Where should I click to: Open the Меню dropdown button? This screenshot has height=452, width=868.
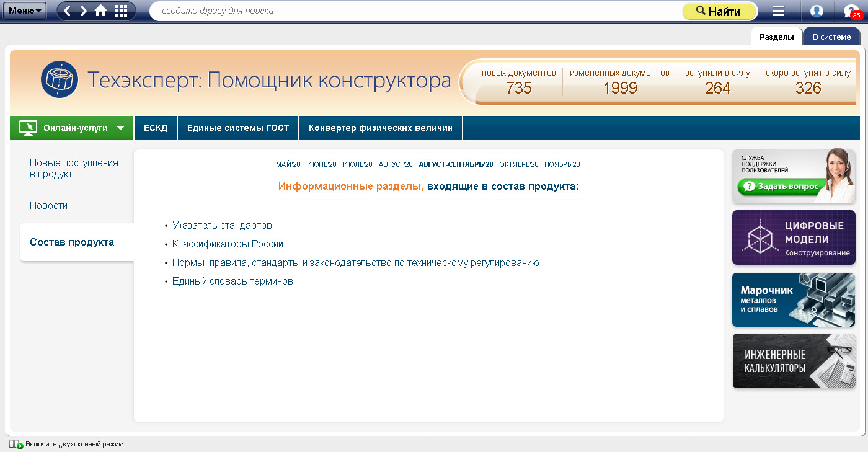pyautogui.click(x=25, y=11)
